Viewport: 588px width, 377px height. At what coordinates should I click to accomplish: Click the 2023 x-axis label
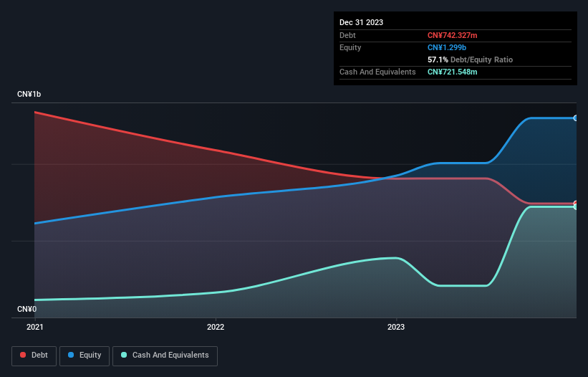click(396, 327)
